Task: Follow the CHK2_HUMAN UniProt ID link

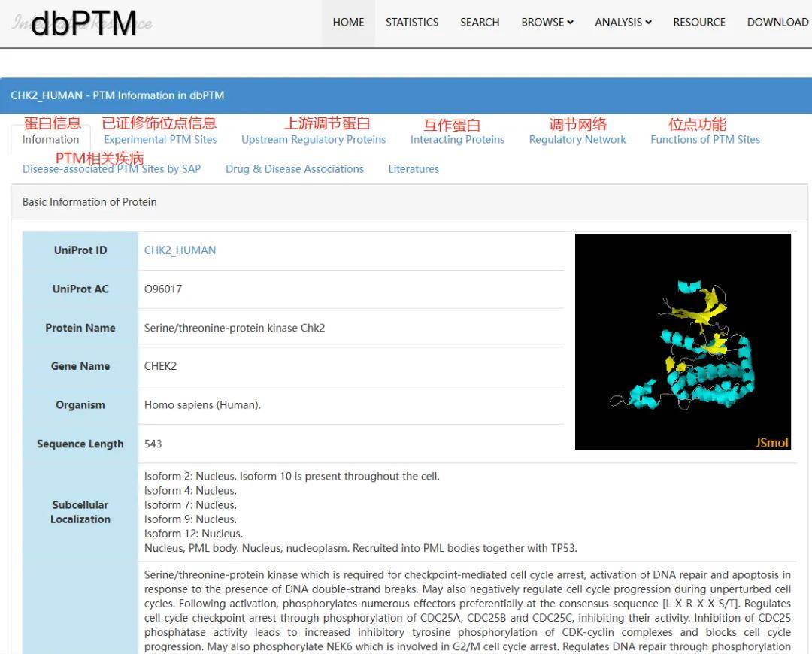Action: pos(180,250)
